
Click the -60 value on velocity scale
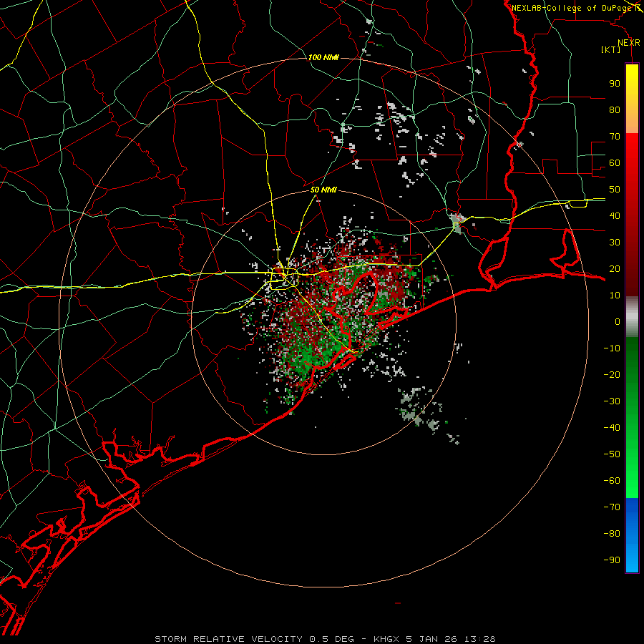click(x=612, y=481)
